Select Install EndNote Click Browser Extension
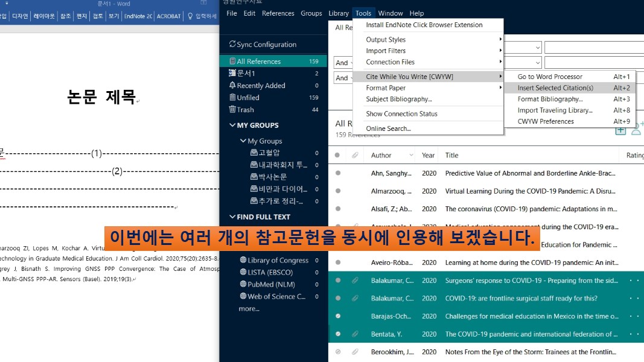The width and height of the screenshot is (644, 362). pos(428,25)
